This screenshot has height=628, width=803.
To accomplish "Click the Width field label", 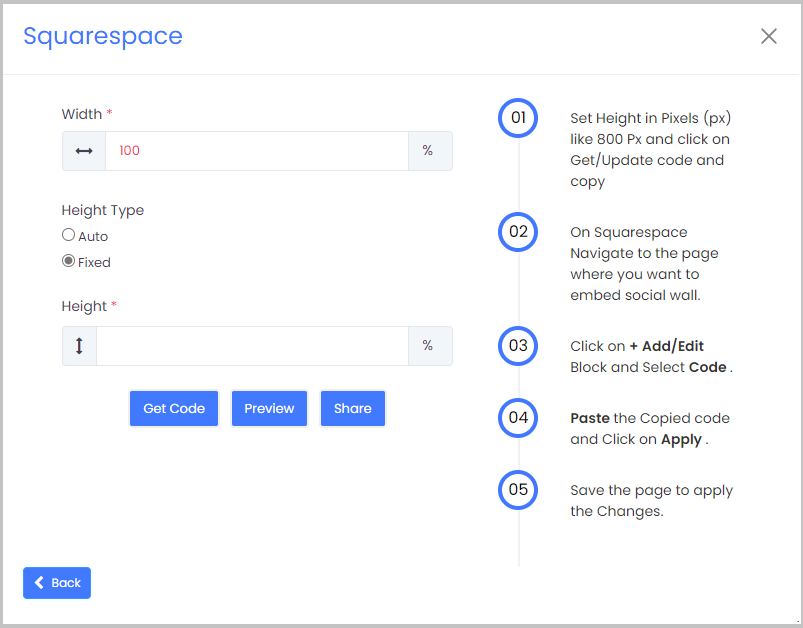I will click(x=87, y=114).
